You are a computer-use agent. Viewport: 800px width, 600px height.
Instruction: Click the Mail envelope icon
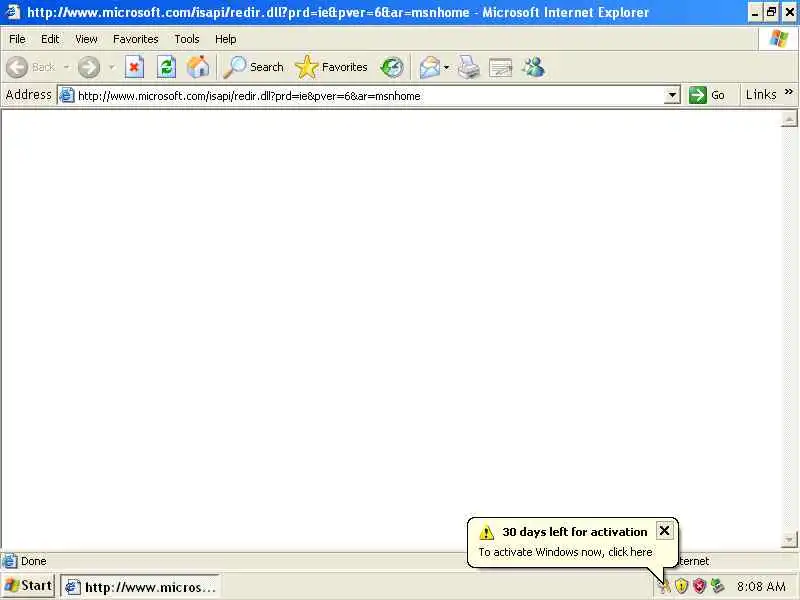(x=430, y=67)
